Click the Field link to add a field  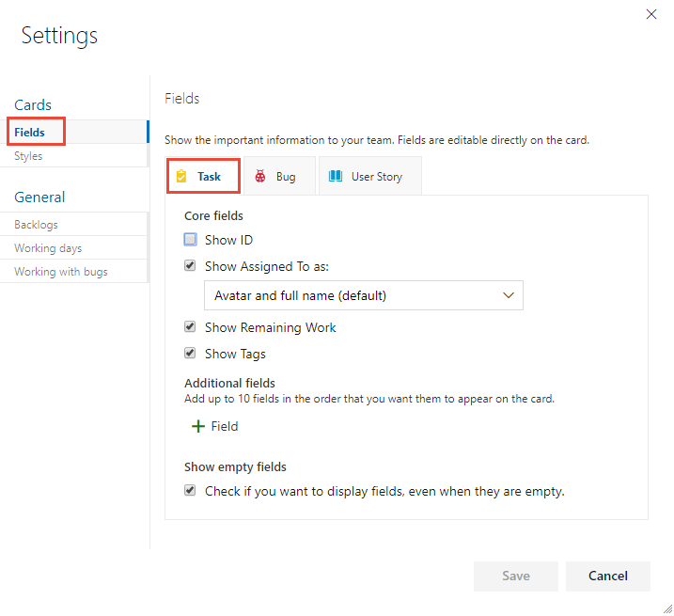(225, 426)
